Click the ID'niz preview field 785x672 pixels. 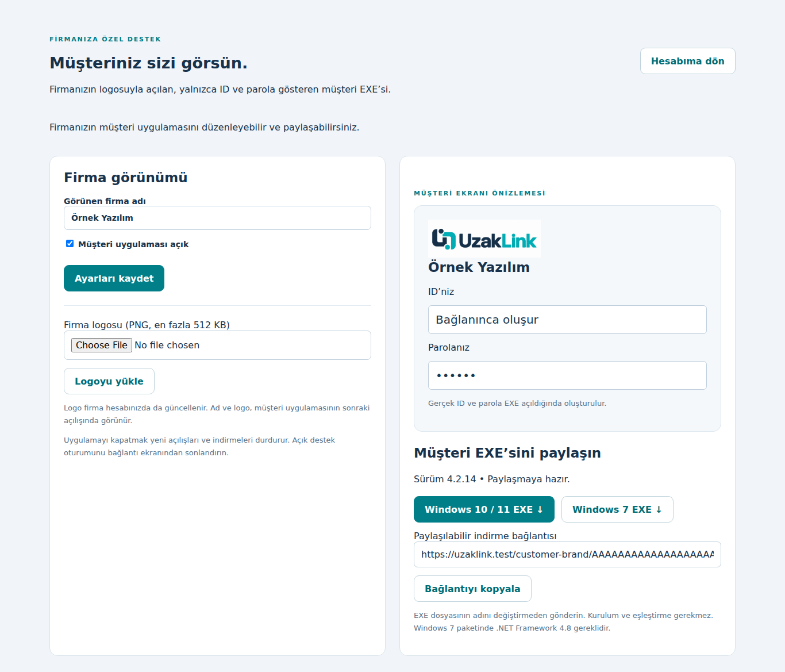567,320
